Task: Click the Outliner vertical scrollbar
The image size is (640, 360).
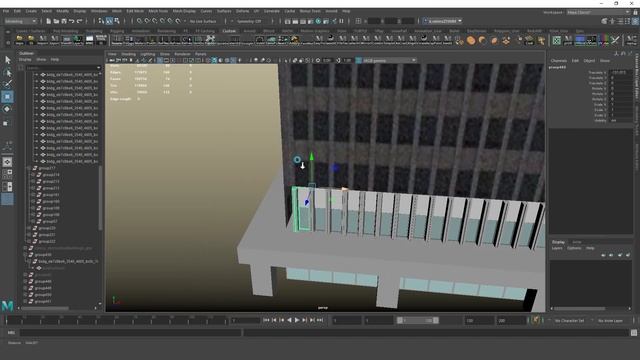Action: [x=100, y=198]
